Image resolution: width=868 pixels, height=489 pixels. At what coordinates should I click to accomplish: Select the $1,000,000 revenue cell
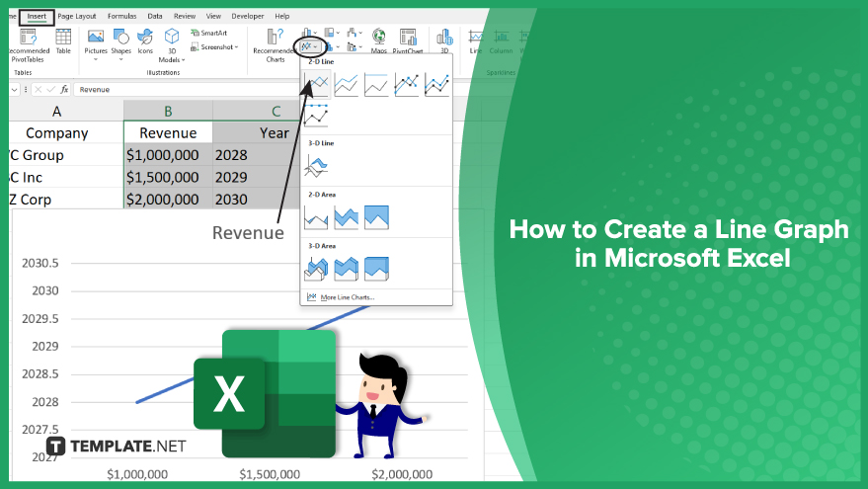[168, 155]
